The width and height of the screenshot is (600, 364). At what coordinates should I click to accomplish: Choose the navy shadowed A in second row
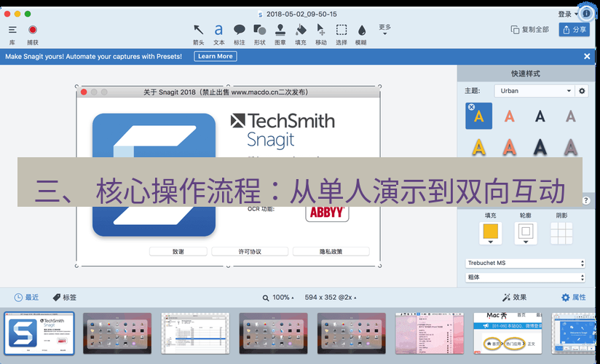tap(540, 147)
